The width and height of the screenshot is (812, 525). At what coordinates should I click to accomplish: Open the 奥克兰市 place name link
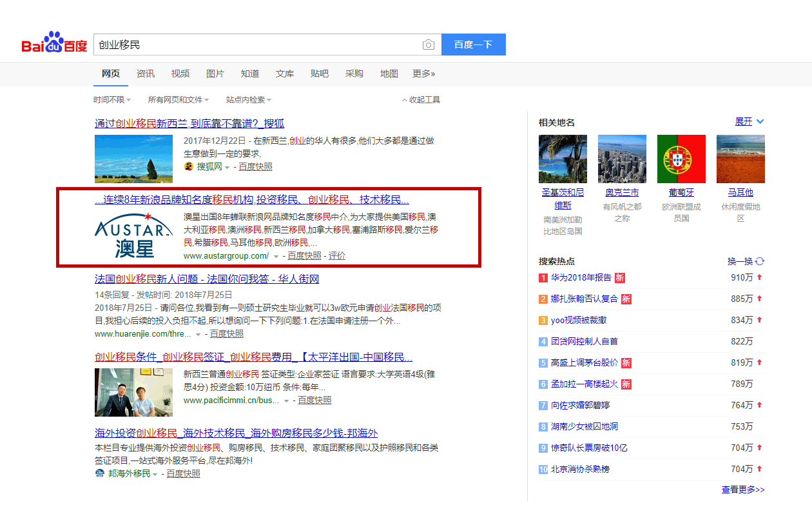622,192
